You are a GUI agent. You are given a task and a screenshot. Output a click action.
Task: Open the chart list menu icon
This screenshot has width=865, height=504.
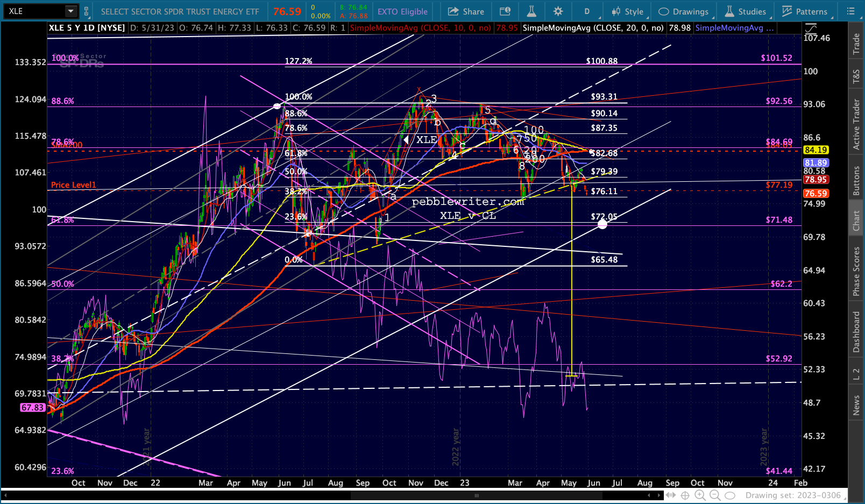pyautogui.click(x=850, y=11)
